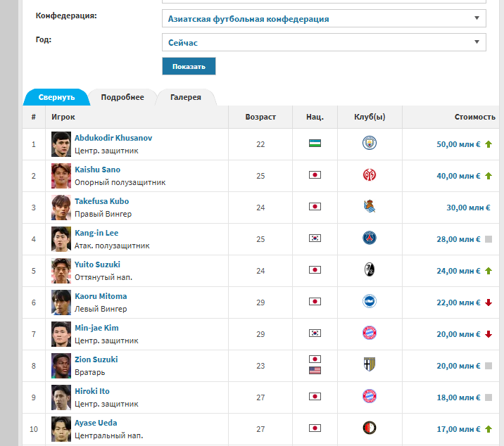Click the Показать button
Screen dimensions: 504x446
click(x=189, y=67)
